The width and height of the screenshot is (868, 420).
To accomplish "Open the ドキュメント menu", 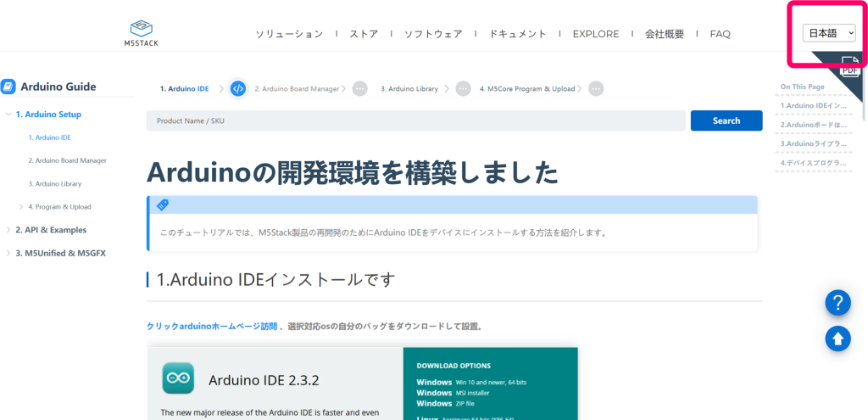I will (x=518, y=34).
